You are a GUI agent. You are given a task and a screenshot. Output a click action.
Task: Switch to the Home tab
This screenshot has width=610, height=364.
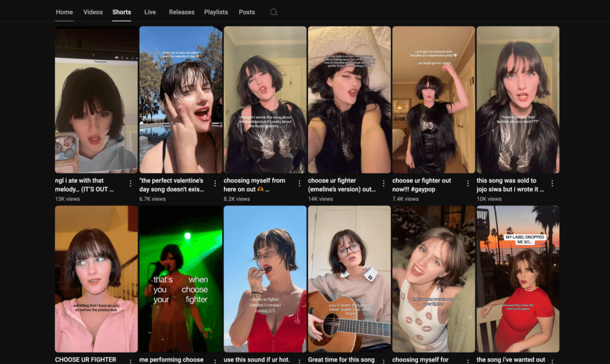pyautogui.click(x=64, y=12)
